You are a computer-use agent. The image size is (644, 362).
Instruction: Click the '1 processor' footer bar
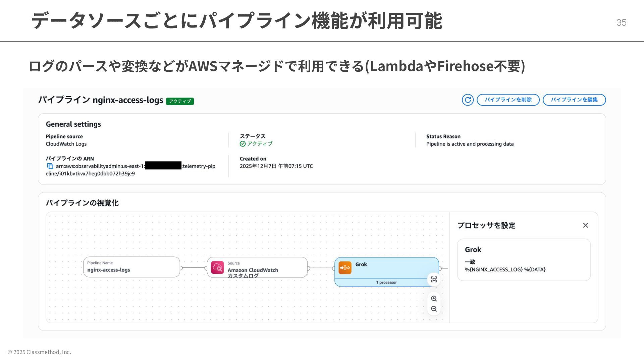[386, 283]
